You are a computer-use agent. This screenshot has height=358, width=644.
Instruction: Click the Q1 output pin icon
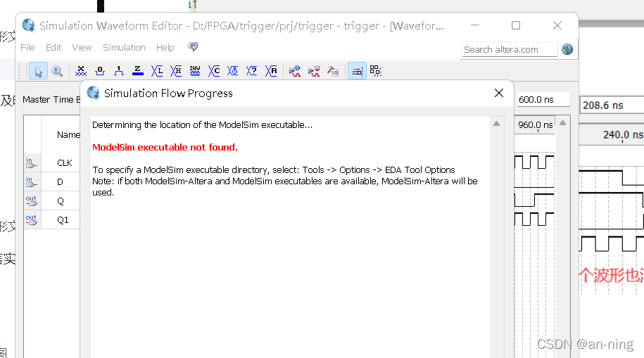[31, 220]
